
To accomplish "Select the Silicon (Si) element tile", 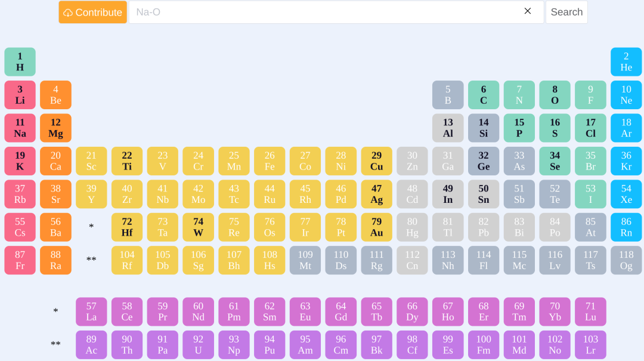I will click(484, 128).
